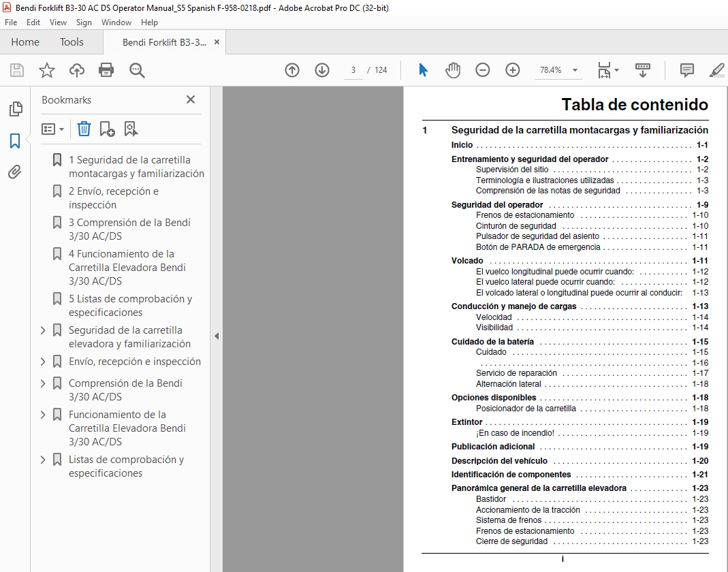Toggle the bookmarks side panel icon
The width and height of the screenshot is (728, 572).
15,141
